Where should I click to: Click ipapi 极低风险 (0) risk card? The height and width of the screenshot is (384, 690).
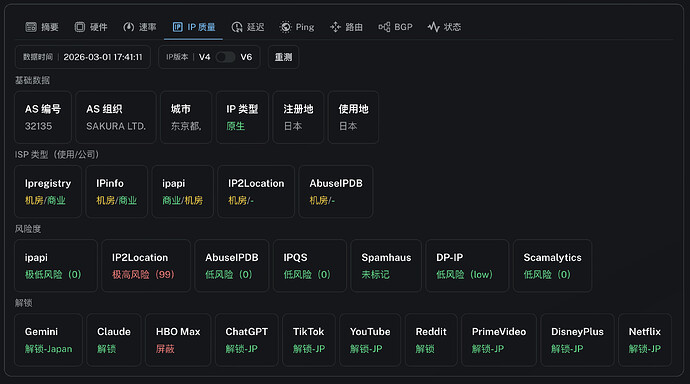56,266
